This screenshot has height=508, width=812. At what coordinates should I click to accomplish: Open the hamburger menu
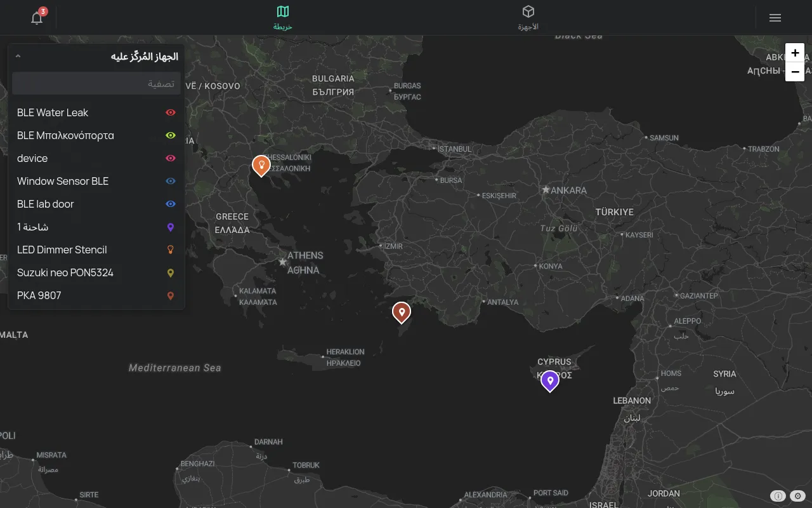click(775, 18)
